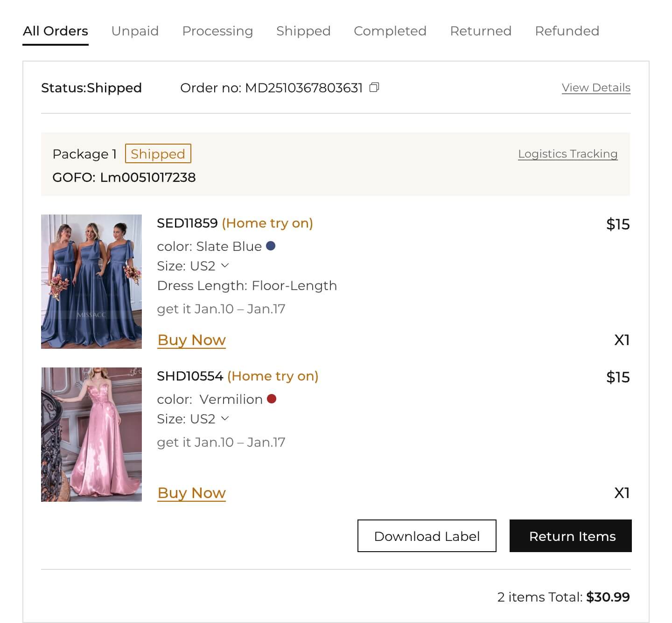
Task: Select the All Orders tab
Action: click(56, 31)
